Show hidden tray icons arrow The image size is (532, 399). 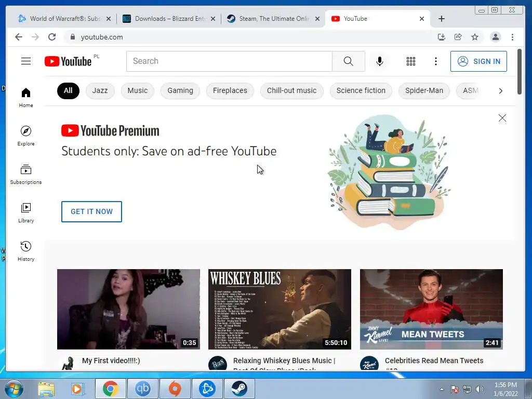(442, 389)
